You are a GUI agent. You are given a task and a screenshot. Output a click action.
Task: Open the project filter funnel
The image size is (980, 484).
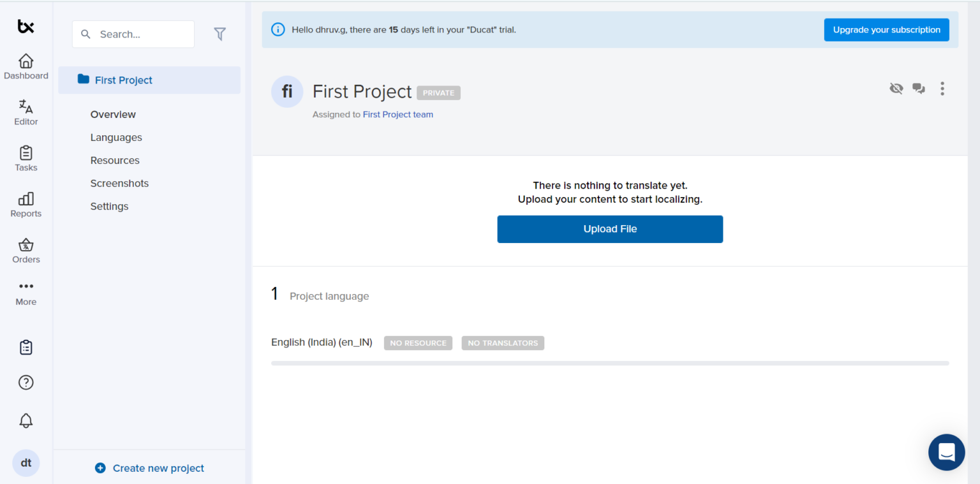[x=220, y=34]
